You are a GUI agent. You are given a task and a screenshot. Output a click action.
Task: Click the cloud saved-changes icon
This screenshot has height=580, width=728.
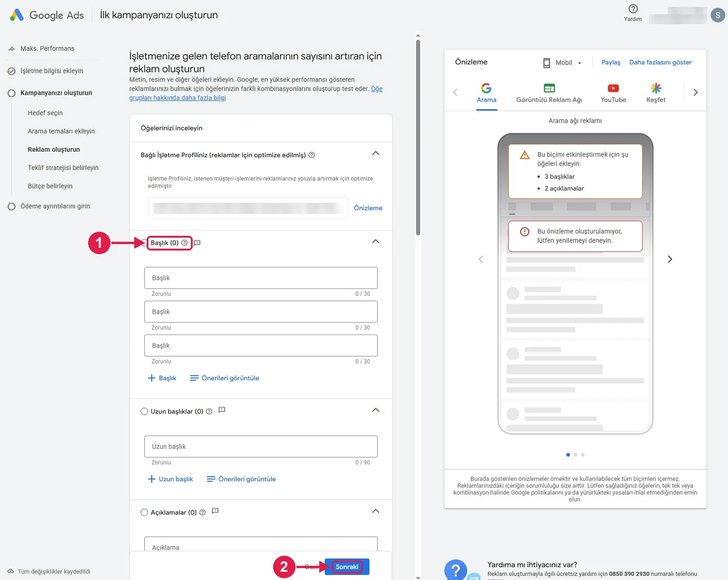(10, 571)
